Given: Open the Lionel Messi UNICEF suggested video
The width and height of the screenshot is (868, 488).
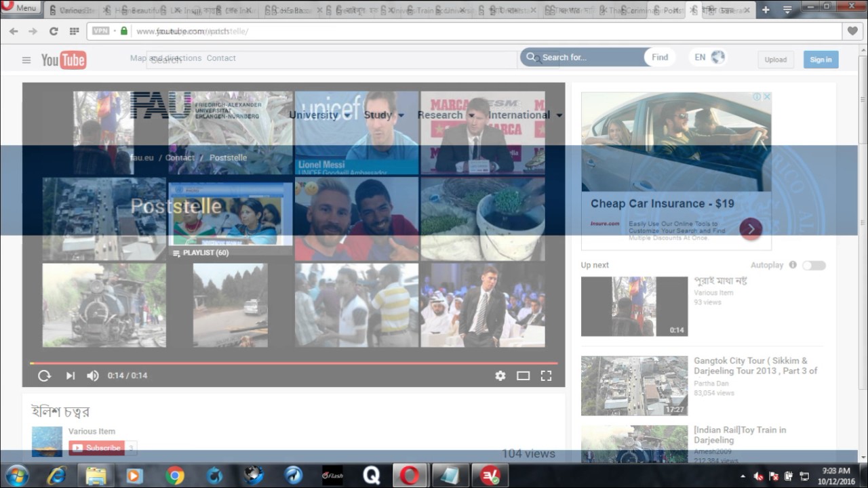Looking at the screenshot, I should pyautogui.click(x=357, y=132).
